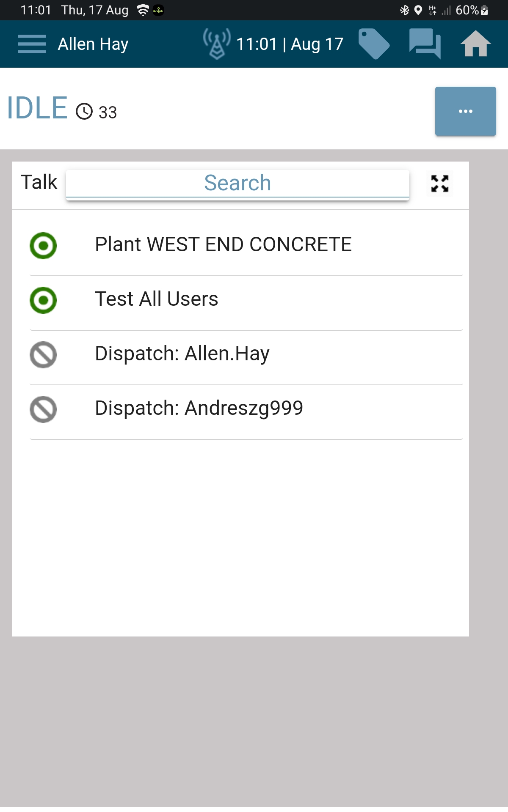Open the tag icon in header
Image resolution: width=508 pixels, height=812 pixels.
(x=373, y=44)
